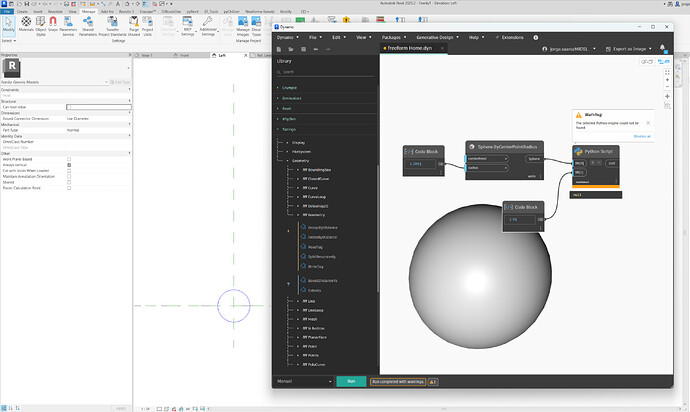Open the Generative Design menu
Viewport: 690px width, 412px height.
[437, 37]
